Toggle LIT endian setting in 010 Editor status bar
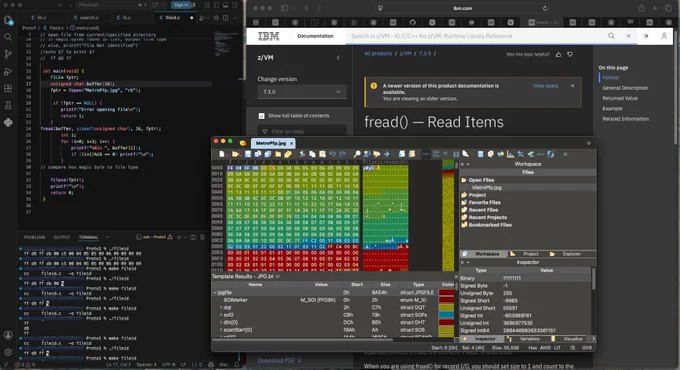 tap(557, 348)
